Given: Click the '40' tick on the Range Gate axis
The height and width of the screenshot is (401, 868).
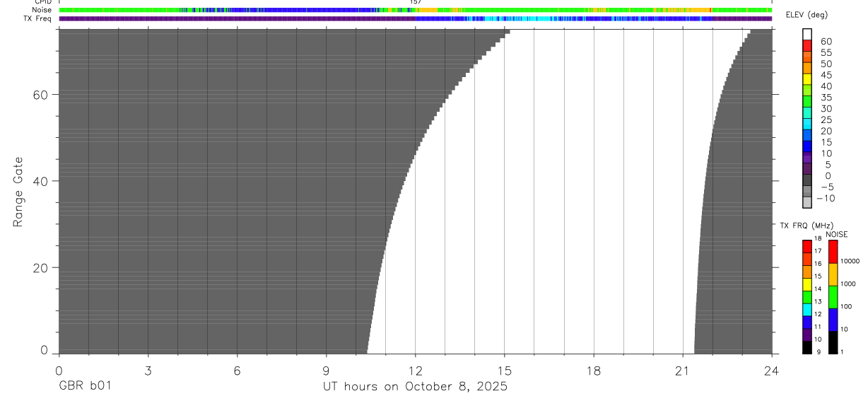Looking at the screenshot, I should tap(41, 181).
